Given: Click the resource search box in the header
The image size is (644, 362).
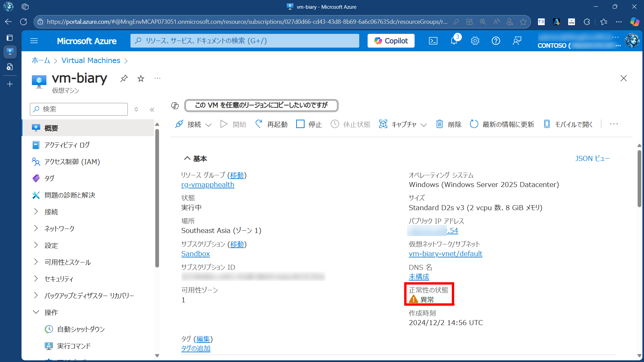Looking at the screenshot, I should pyautogui.click(x=245, y=41).
